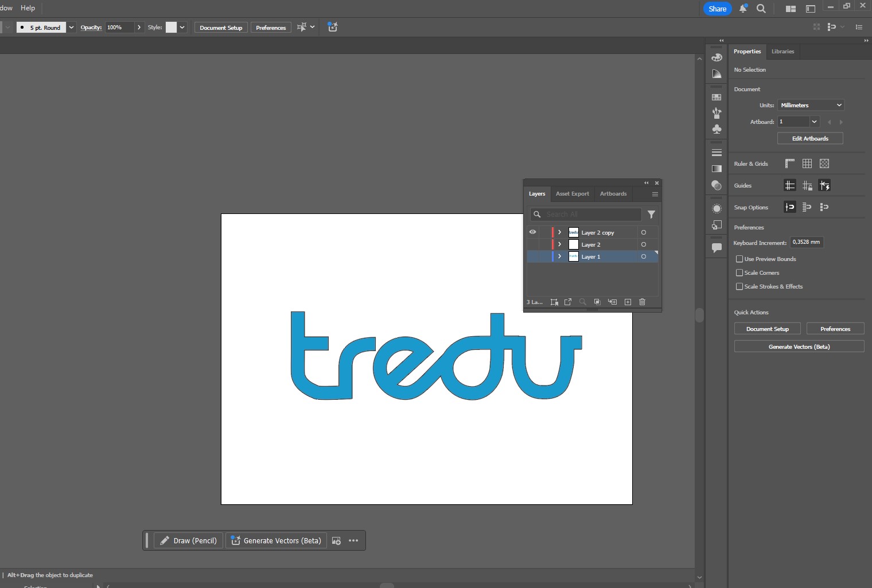
Task: Open the Align to dropdown arrow in control bar
Action: pos(312,27)
